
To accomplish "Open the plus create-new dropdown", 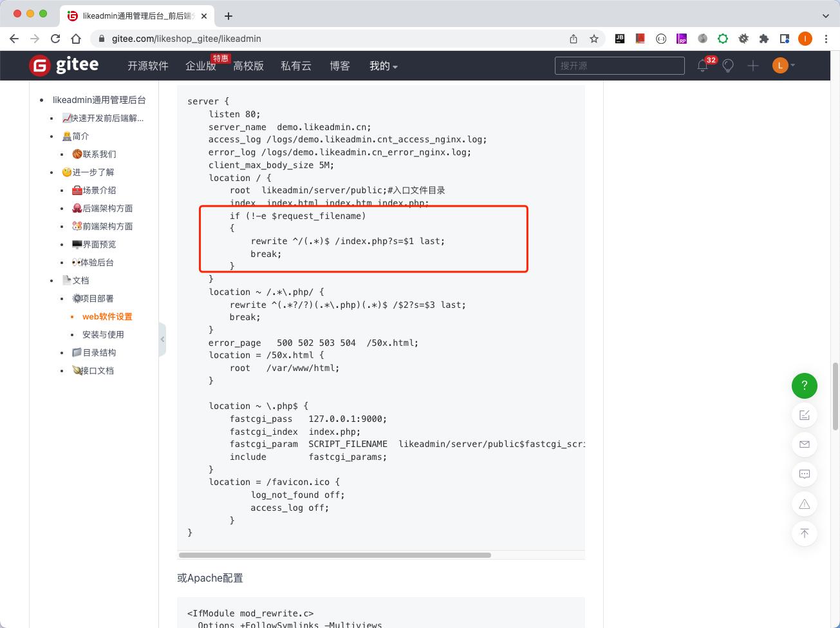I will [753, 66].
